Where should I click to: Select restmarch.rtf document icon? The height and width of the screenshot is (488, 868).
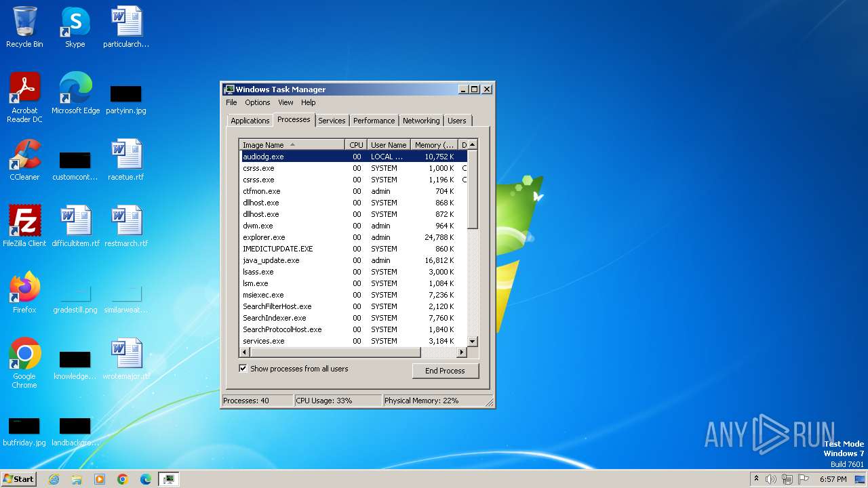pos(126,226)
